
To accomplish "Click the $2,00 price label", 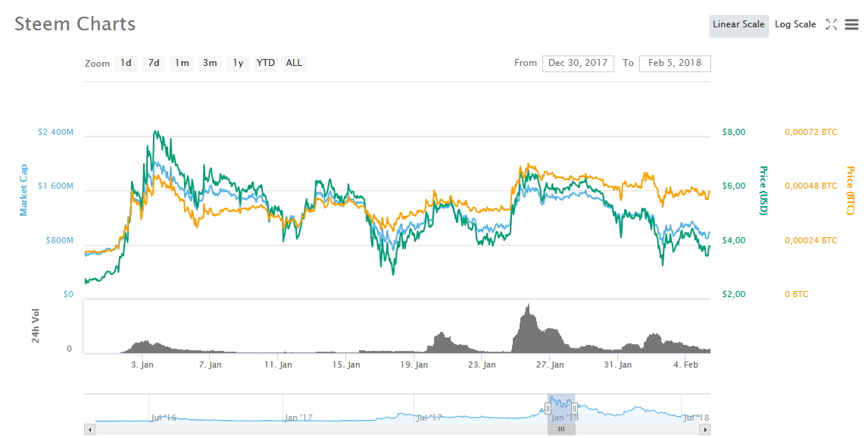I will pyautogui.click(x=734, y=294).
